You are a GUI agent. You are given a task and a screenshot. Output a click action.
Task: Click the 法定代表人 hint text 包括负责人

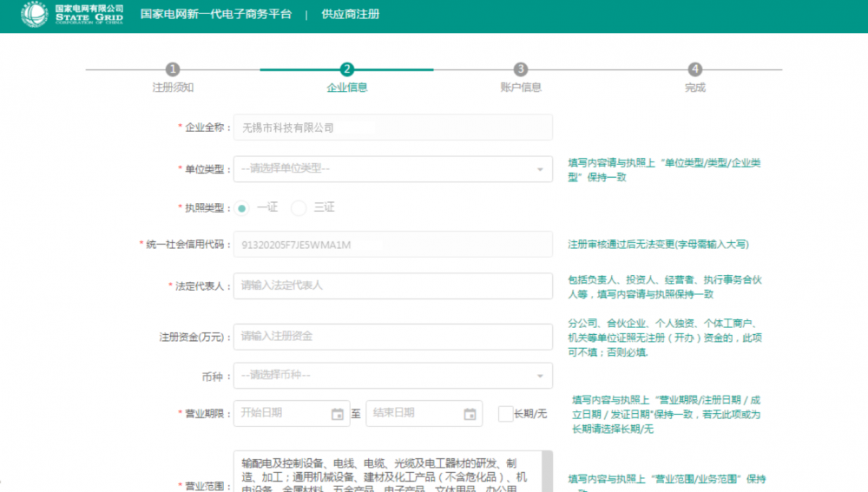click(665, 286)
